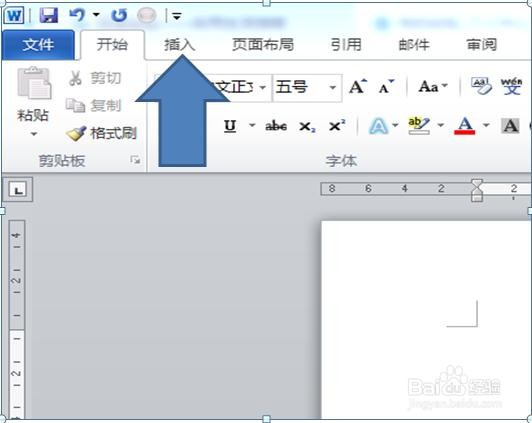Click 剪切 (Cut) button
Image resolution: width=532 pixels, height=423 pixels.
(x=95, y=78)
